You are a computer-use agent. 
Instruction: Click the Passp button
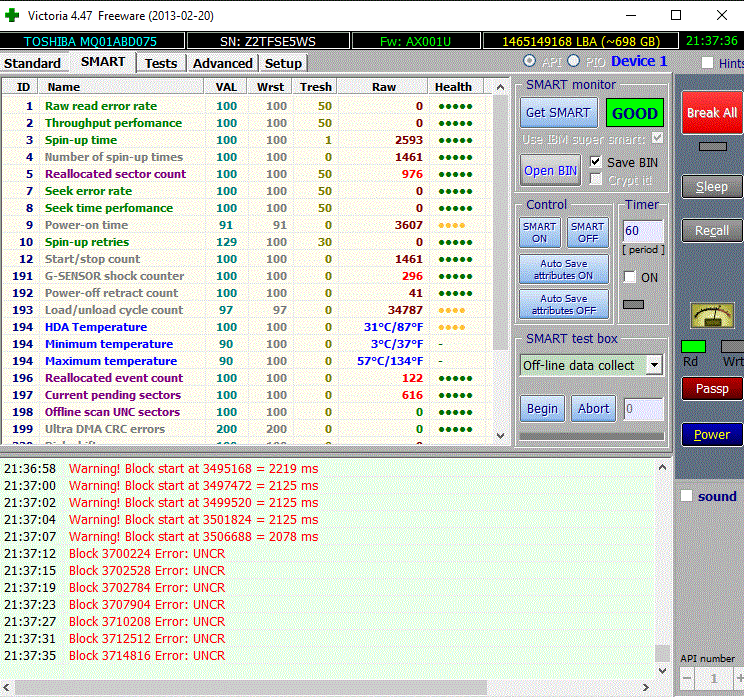tap(712, 389)
